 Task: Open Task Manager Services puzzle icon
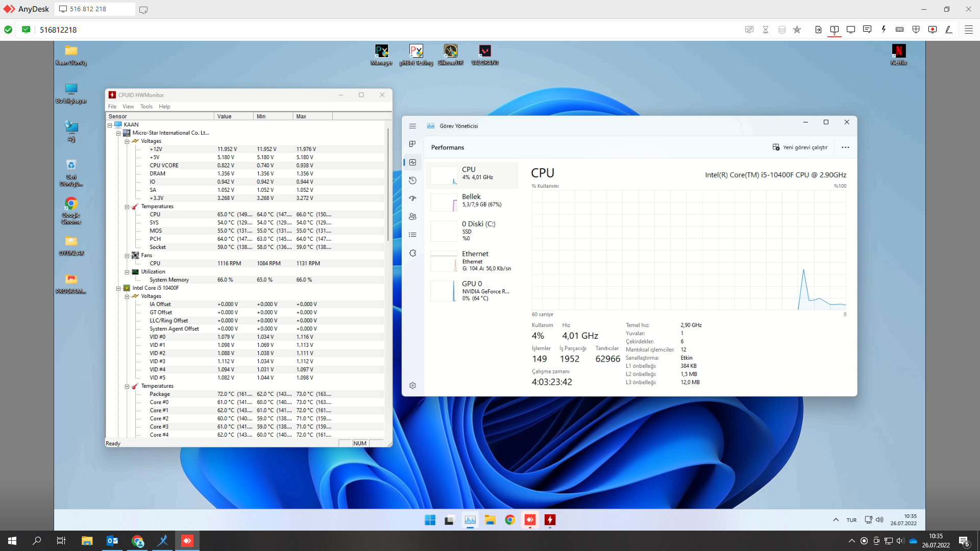click(x=412, y=253)
